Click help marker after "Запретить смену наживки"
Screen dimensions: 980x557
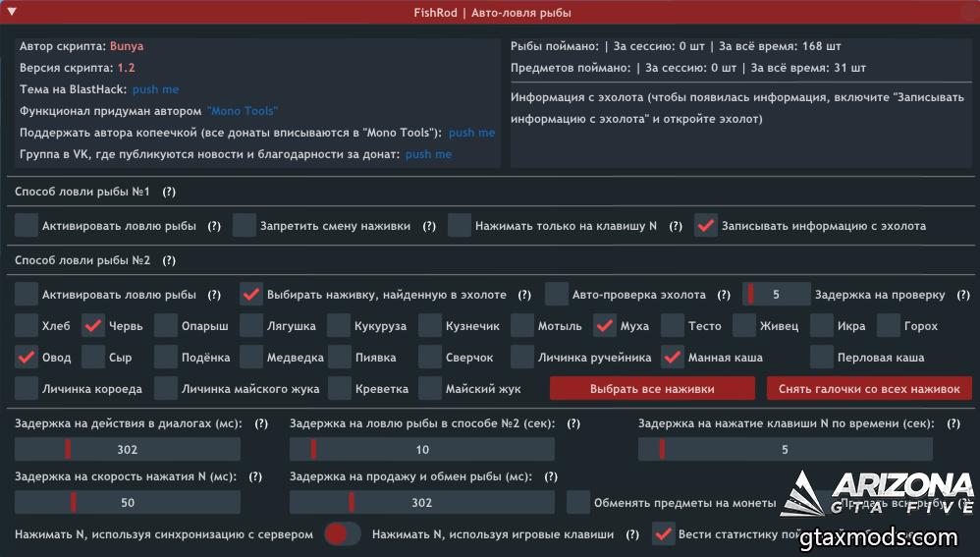point(429,226)
